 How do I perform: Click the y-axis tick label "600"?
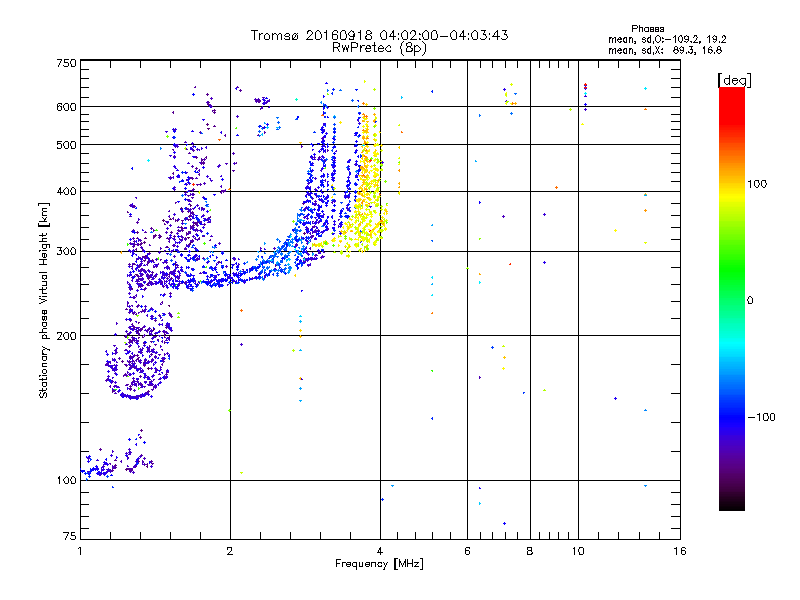click(x=66, y=107)
